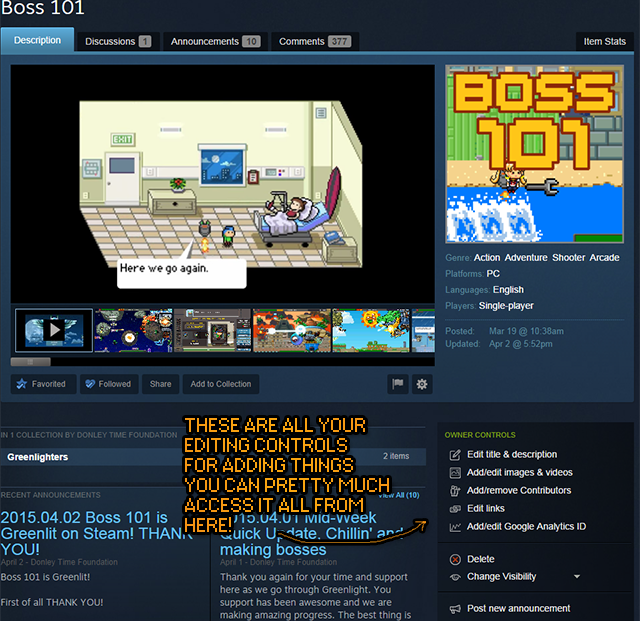
Task: Click the contributors icon
Action: pos(455,491)
